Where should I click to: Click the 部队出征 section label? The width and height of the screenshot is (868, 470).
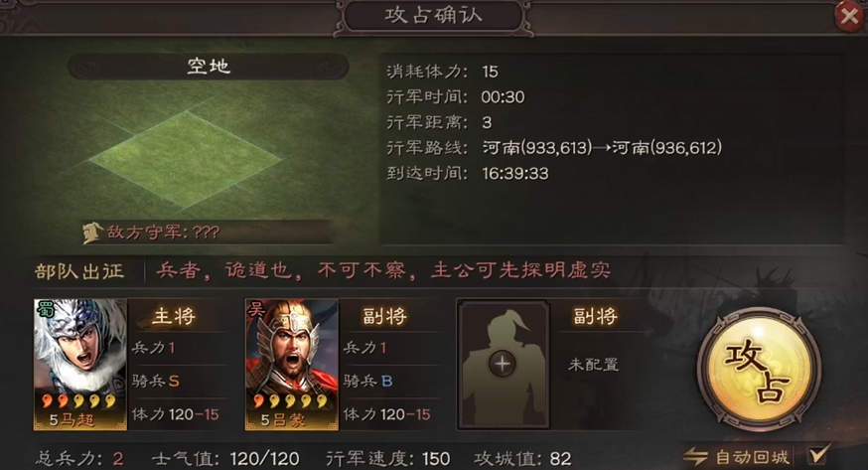[79, 271]
